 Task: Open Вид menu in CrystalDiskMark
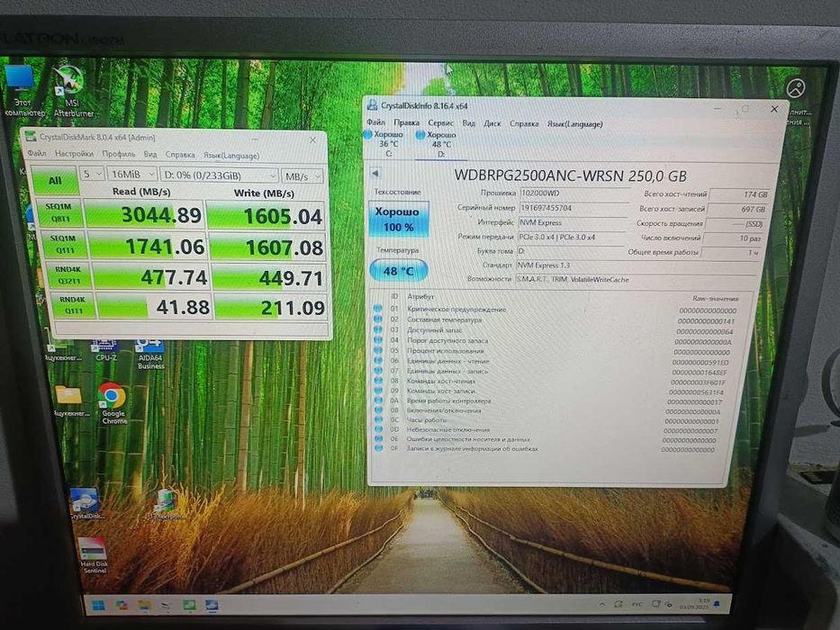tap(150, 154)
